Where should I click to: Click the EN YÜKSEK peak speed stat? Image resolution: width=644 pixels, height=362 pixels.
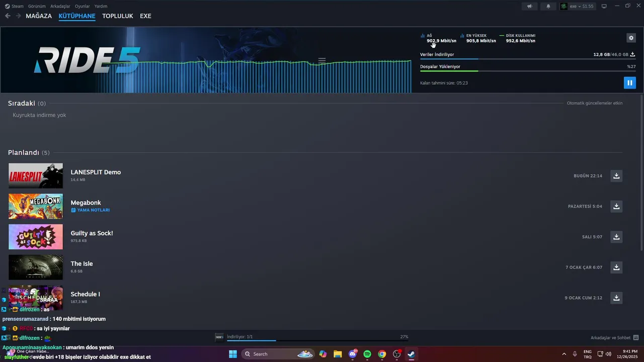(x=478, y=38)
